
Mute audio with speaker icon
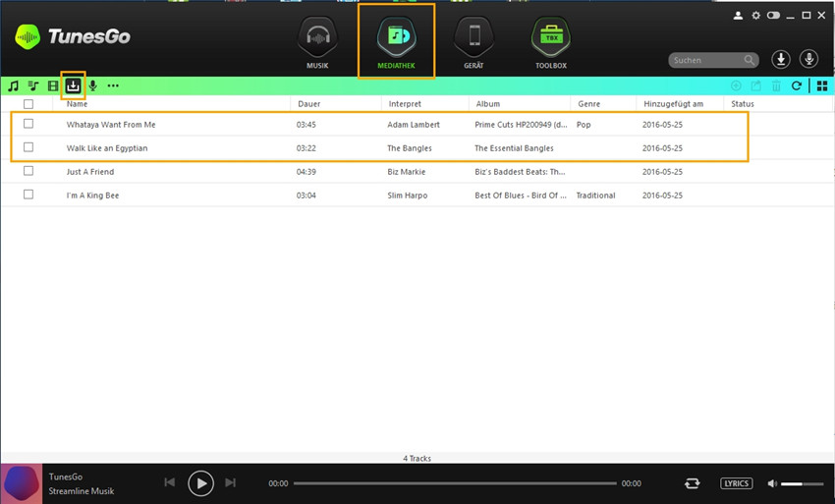772,483
